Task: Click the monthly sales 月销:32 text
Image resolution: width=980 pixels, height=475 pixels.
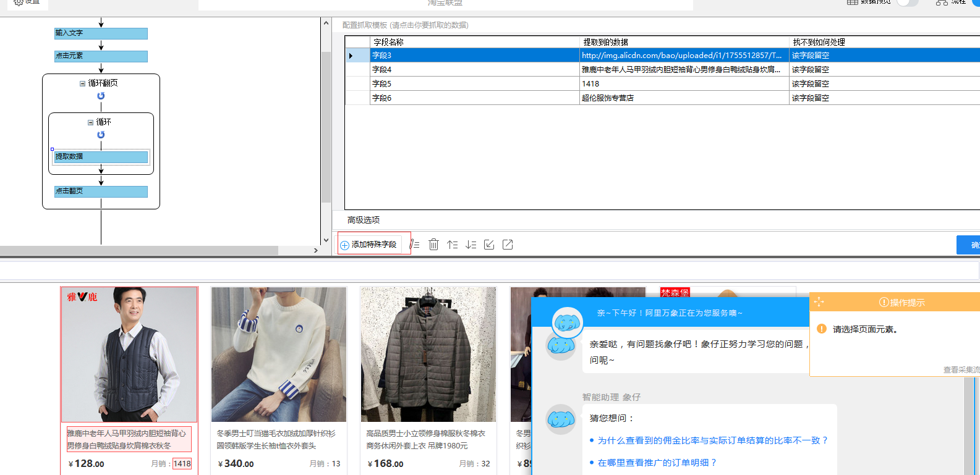Action: pos(474,464)
